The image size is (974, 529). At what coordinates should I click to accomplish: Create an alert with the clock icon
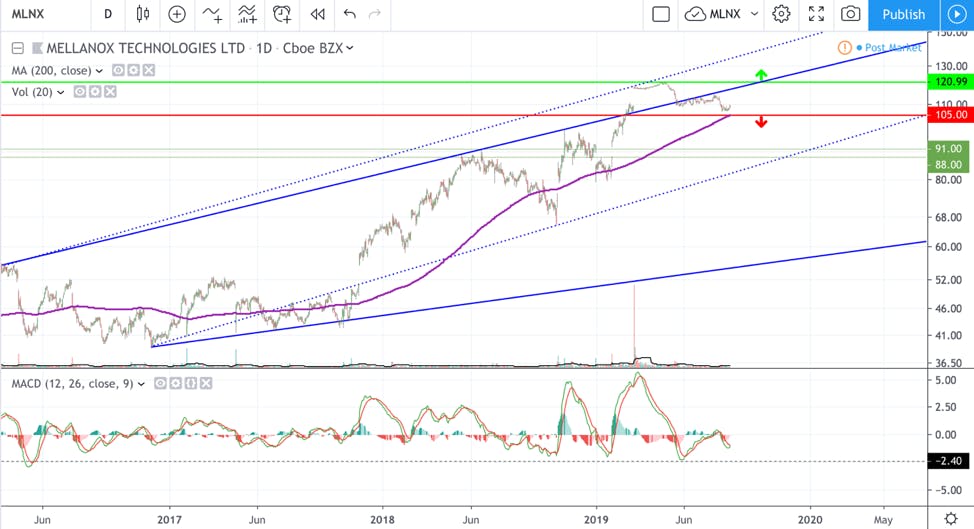(x=281, y=14)
